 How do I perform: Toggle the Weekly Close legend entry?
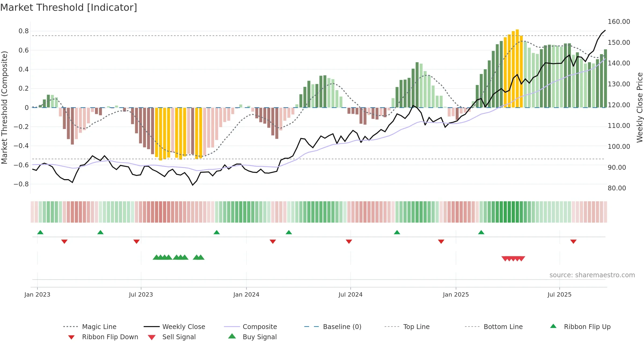174,327
